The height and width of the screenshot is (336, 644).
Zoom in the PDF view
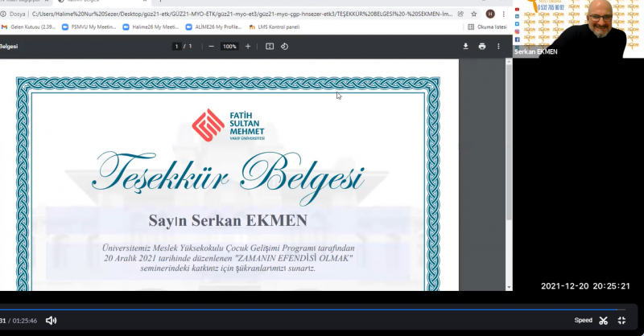coord(248,47)
